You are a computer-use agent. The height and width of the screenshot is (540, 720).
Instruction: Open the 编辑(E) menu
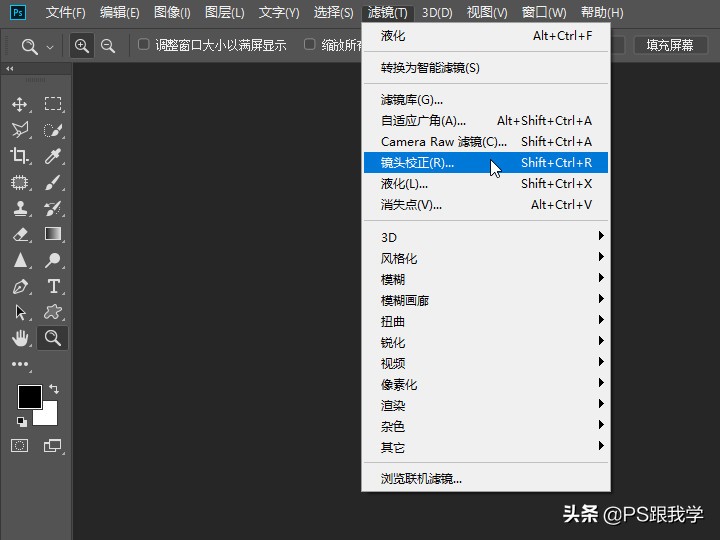pos(119,12)
